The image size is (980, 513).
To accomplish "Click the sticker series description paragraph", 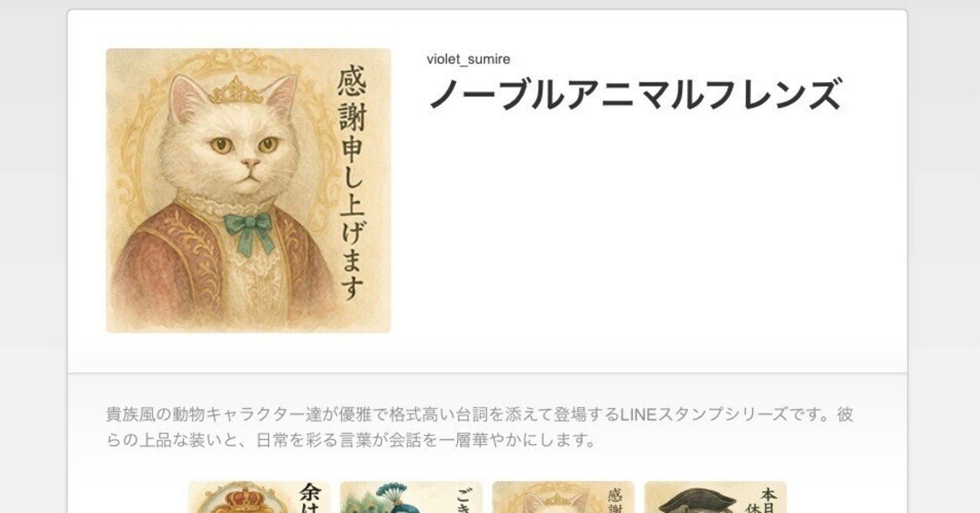I will coord(480,428).
